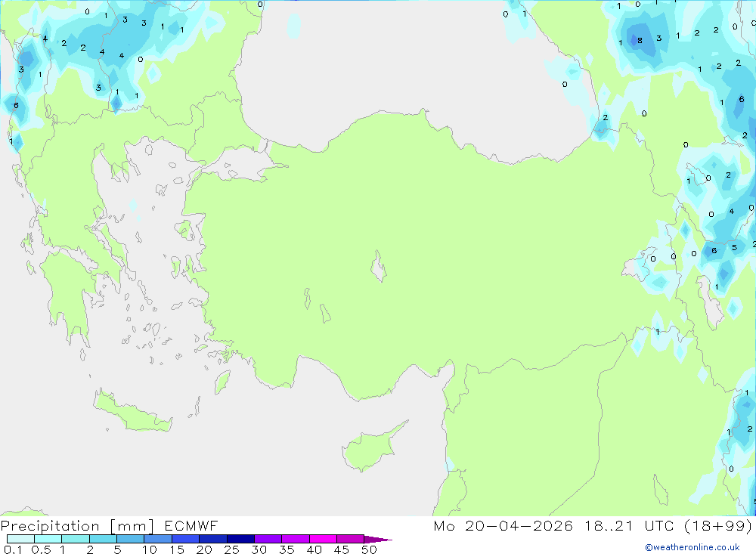This screenshot has height=554, width=756.
Task: Click the legend label '20'
Action: pos(204,549)
